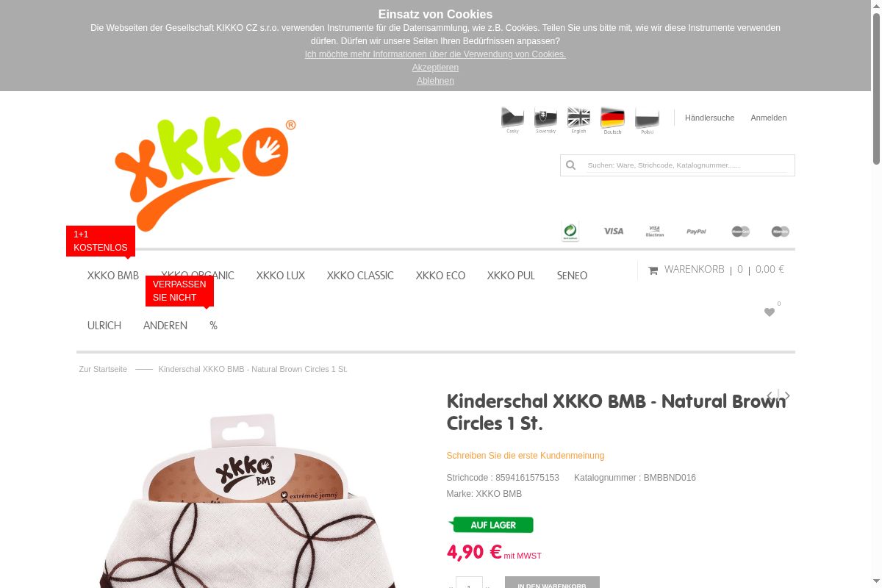Image resolution: width=882 pixels, height=588 pixels.
Task: Decline cookies with Ablehnen
Action: 435,81
